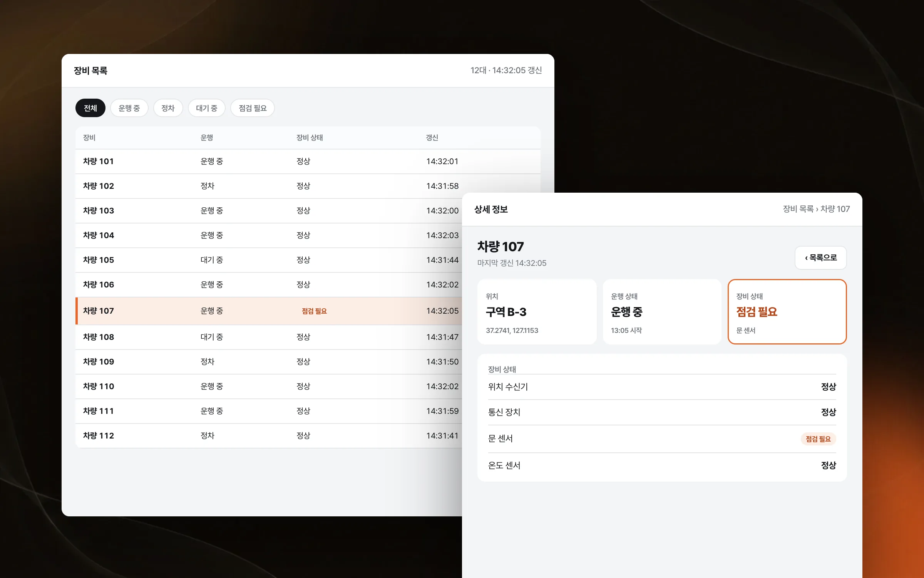Click 13:05 시작 text in 운행 상태 card
The height and width of the screenshot is (578, 924).
pos(626,331)
